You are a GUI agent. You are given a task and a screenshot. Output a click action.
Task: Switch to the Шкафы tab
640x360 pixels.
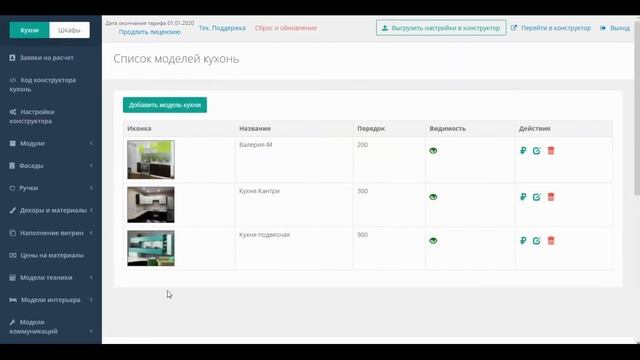coord(69,30)
